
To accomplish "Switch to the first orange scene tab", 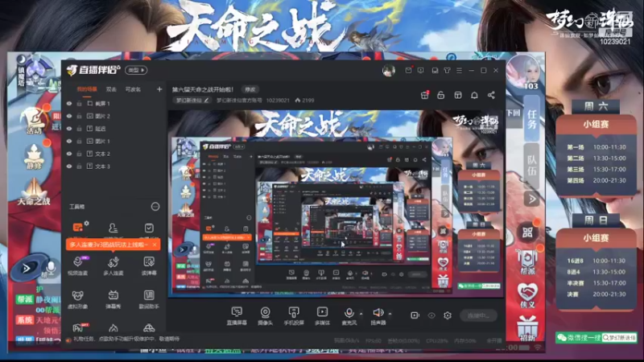I will pyautogui.click(x=87, y=89).
